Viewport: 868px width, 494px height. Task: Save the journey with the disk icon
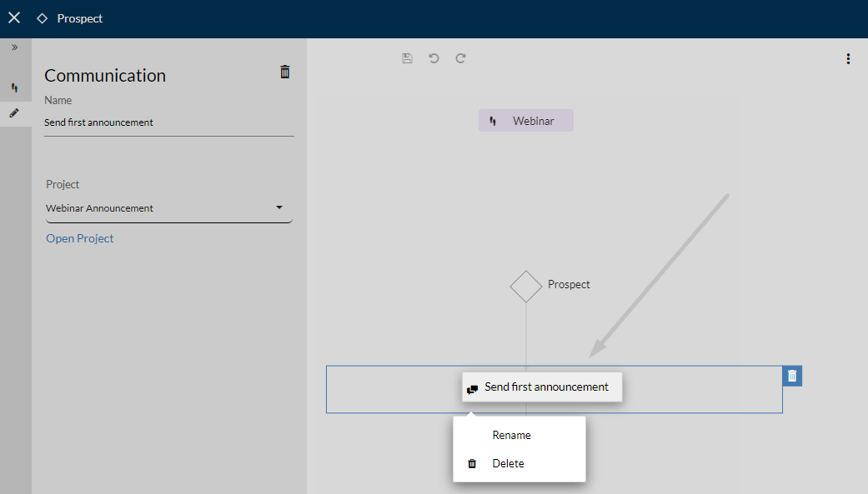point(407,58)
